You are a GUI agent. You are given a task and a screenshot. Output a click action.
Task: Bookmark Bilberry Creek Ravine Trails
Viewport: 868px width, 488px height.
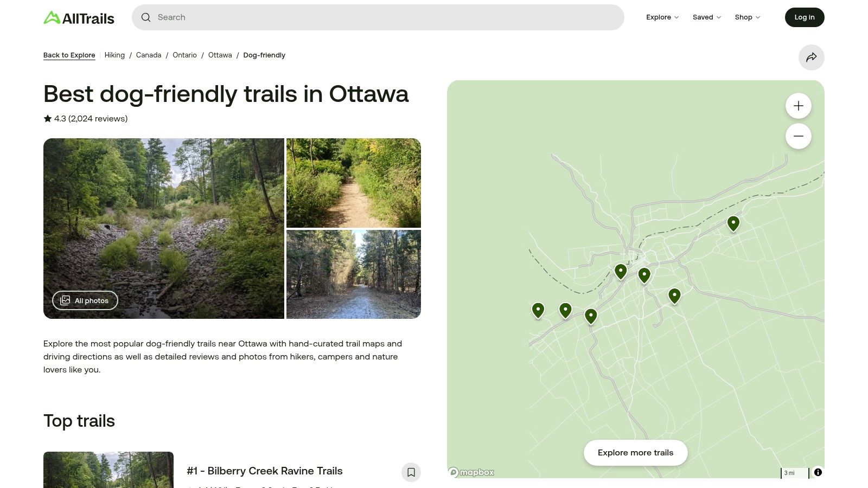pyautogui.click(x=411, y=472)
